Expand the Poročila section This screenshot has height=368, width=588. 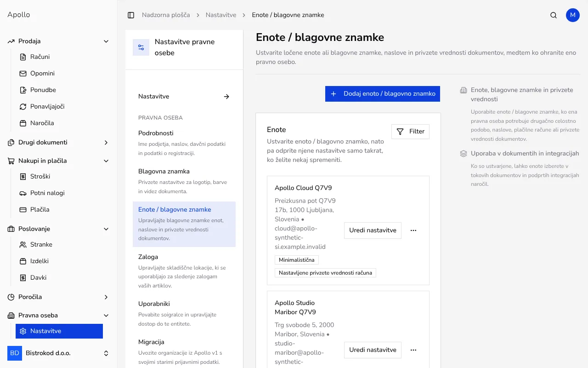[x=59, y=297]
